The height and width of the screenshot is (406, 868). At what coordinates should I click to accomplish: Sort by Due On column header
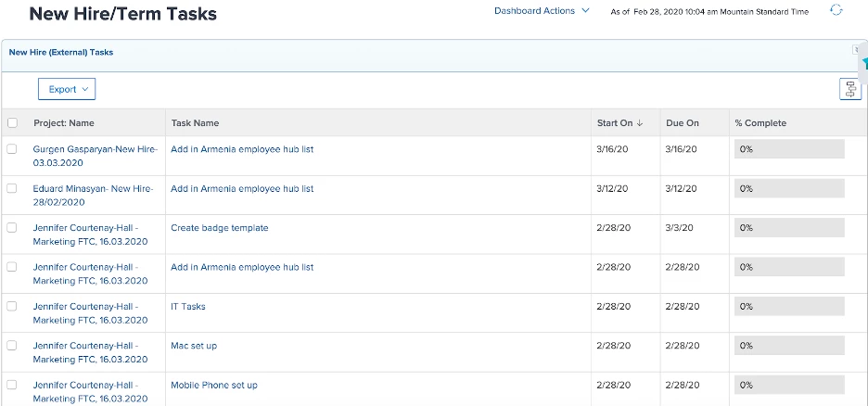(x=683, y=122)
